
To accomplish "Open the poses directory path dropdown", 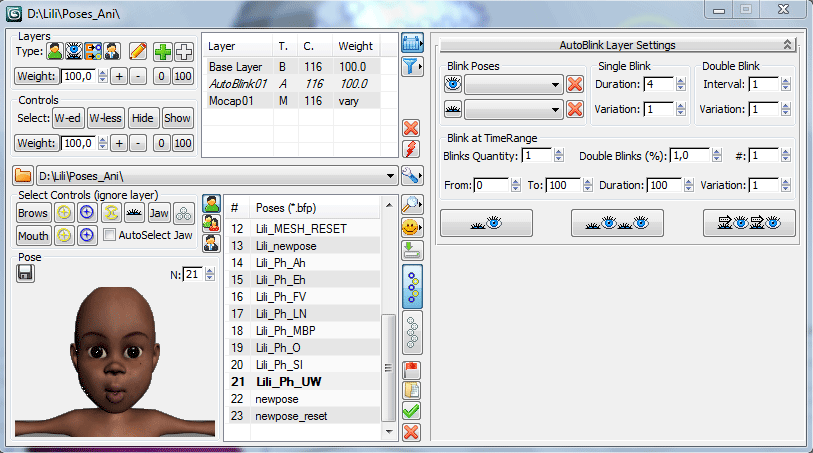I will pos(389,176).
